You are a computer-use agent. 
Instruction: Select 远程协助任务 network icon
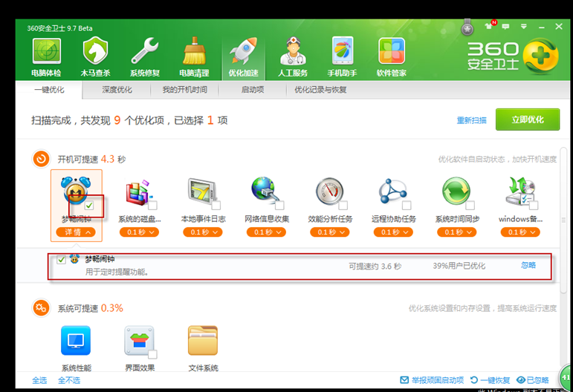pyautogui.click(x=393, y=192)
